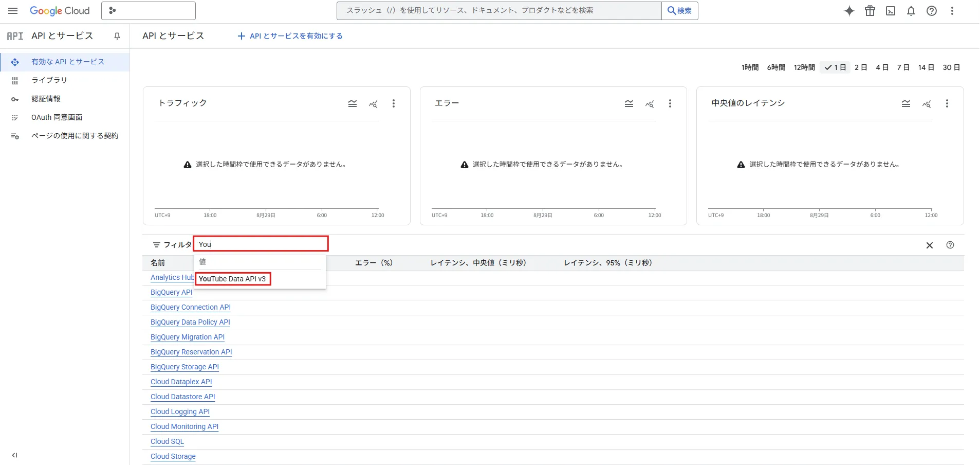Click the 検索 search button
Viewport: 980px width, 465px height.
[x=679, y=11]
